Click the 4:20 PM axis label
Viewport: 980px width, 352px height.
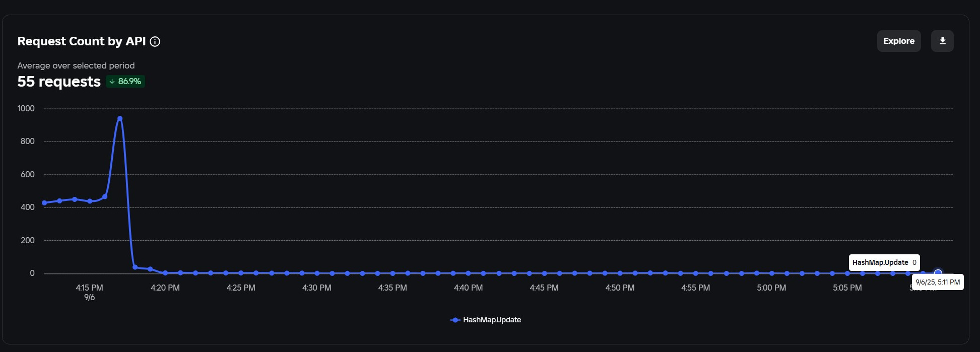pyautogui.click(x=165, y=288)
